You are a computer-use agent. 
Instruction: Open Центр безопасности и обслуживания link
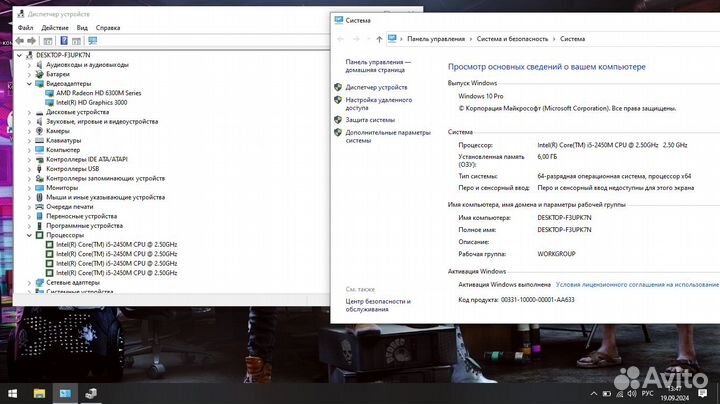point(378,305)
